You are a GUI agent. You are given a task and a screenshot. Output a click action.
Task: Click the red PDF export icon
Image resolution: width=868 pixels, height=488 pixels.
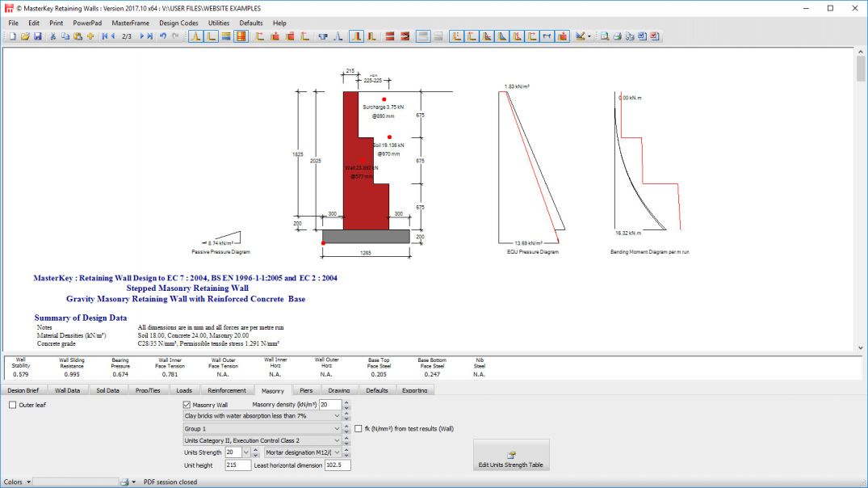pos(654,36)
